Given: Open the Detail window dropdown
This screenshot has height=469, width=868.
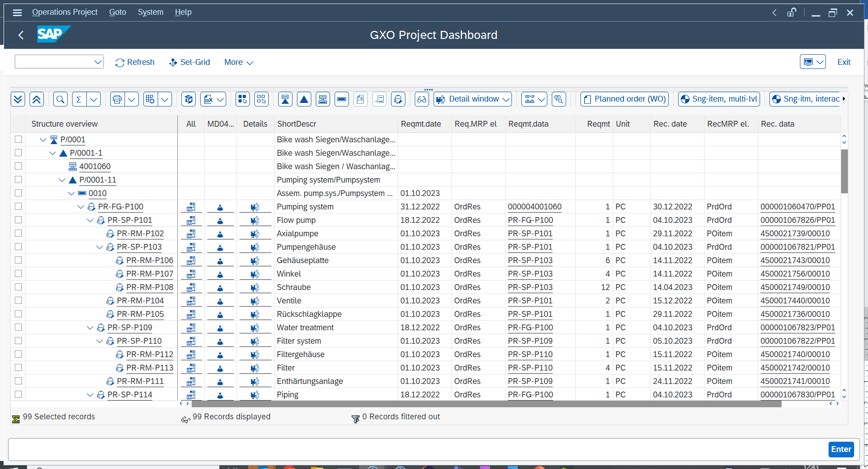Looking at the screenshot, I should (x=472, y=99).
